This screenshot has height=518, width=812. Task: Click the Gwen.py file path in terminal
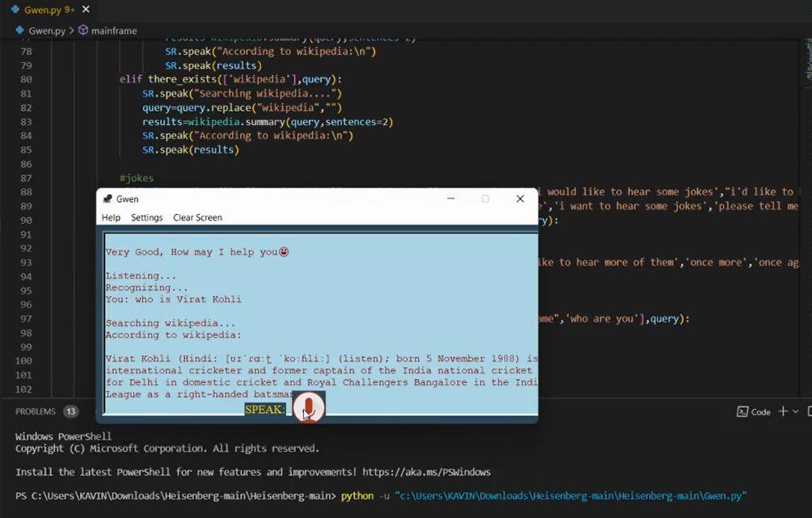coord(571,495)
